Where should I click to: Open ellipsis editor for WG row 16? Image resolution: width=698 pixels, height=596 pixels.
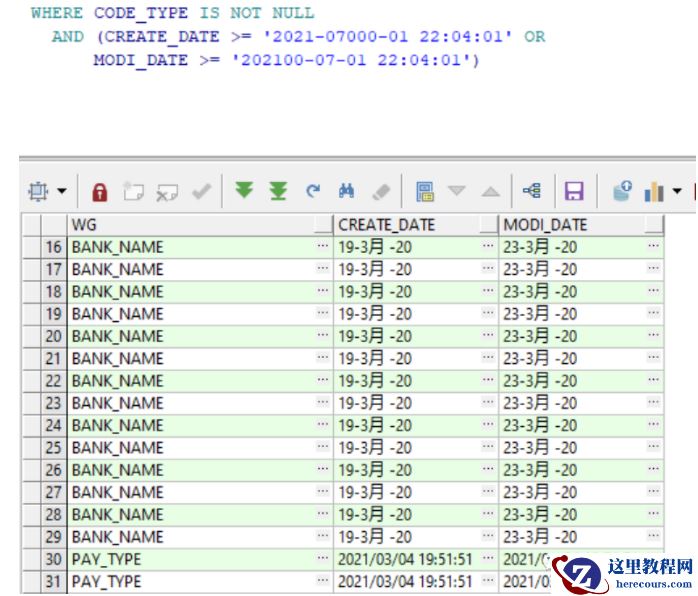323,246
